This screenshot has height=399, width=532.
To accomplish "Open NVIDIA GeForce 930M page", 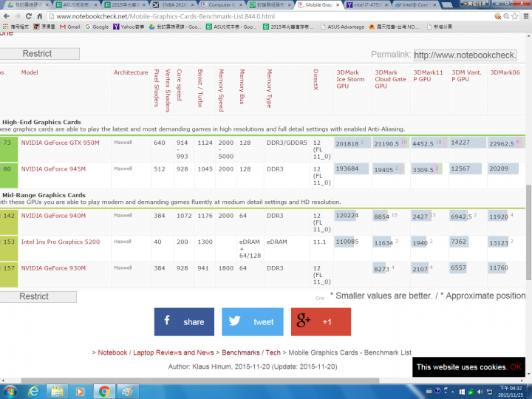I will [x=53, y=268].
